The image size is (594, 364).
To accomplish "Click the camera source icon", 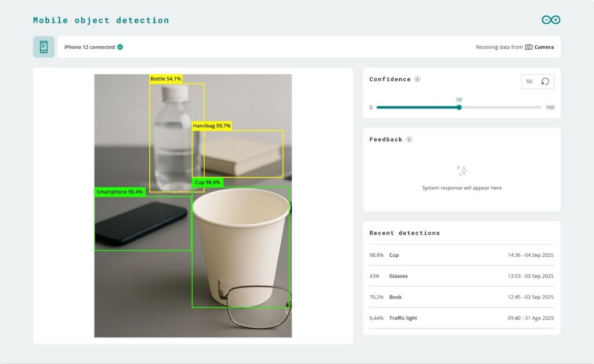I will [x=528, y=47].
